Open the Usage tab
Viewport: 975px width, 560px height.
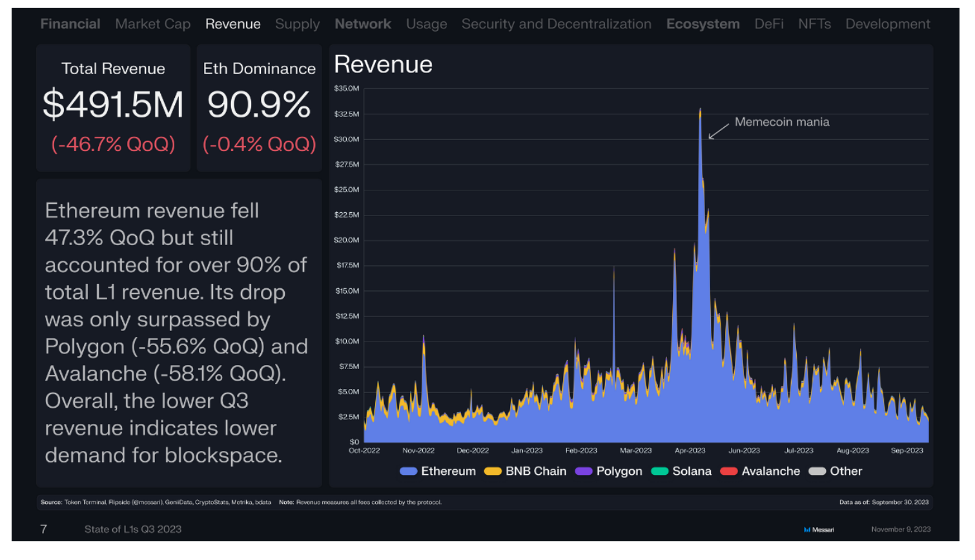coord(426,24)
